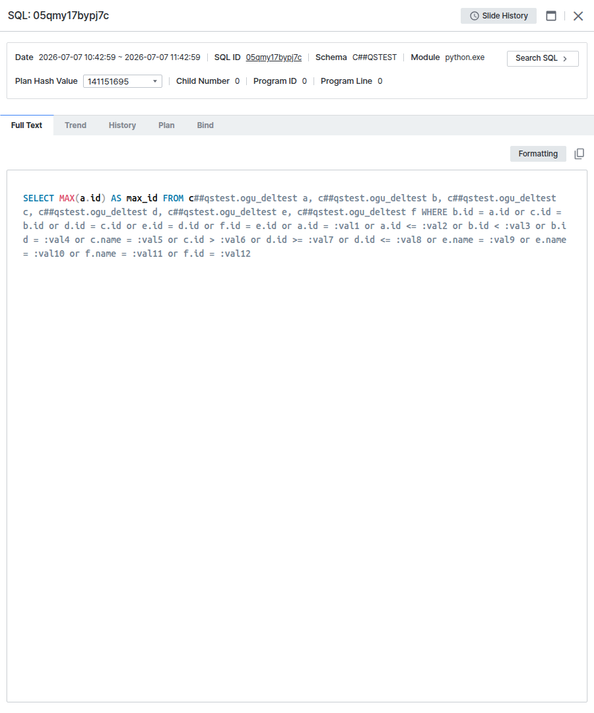
Task: Click the clock icon in Slide History
Action: (474, 16)
